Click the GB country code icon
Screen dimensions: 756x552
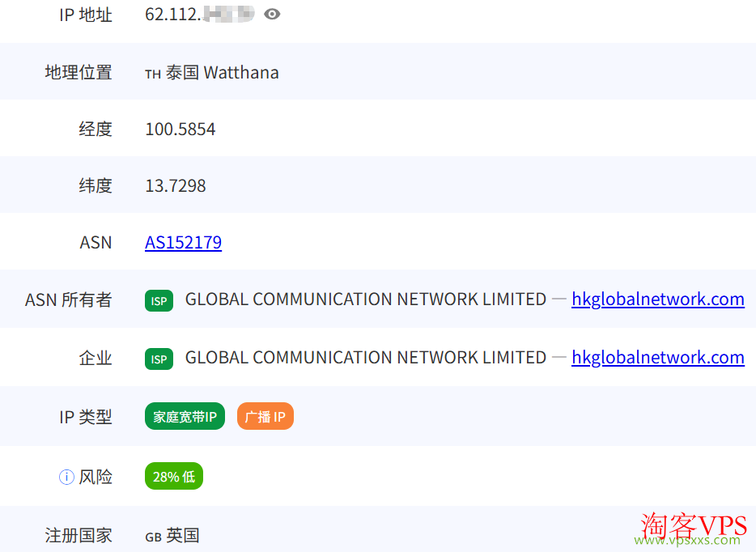(x=153, y=537)
